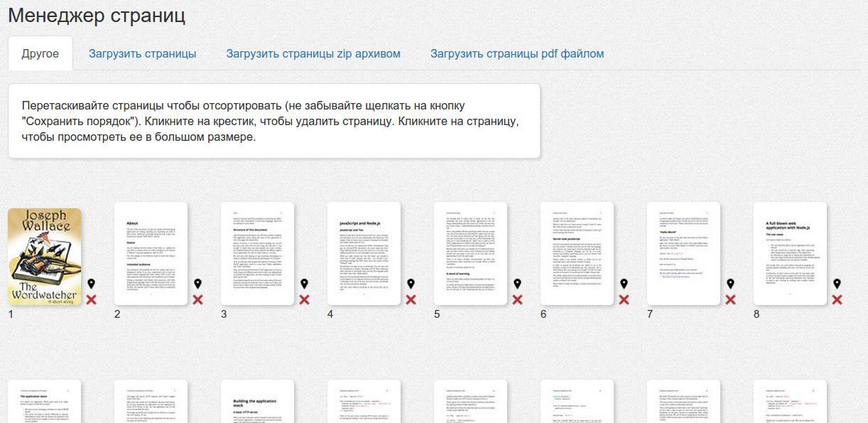View page 2 "About" thumbnail in large size

151,254
